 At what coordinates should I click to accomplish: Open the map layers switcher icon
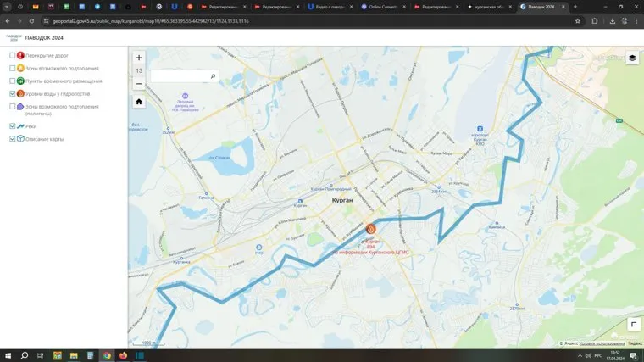coord(632,58)
